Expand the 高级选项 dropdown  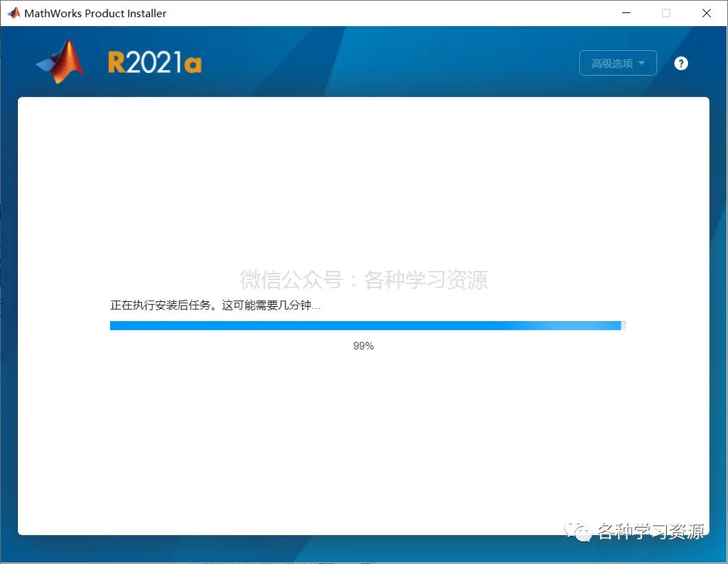click(618, 63)
